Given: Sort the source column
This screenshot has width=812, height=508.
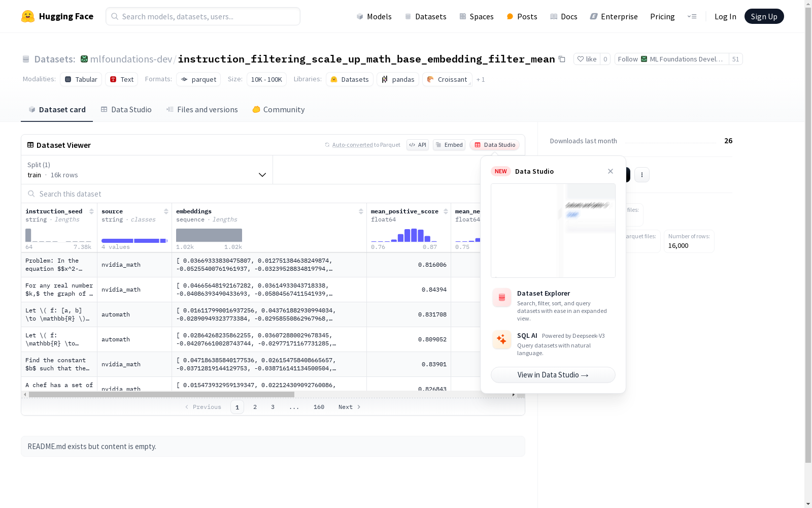Looking at the screenshot, I should 166,211.
